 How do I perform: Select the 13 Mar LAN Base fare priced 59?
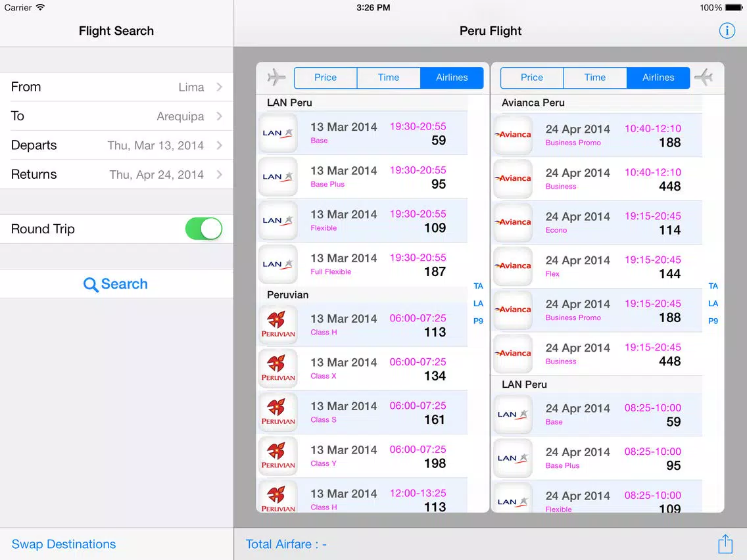362,133
